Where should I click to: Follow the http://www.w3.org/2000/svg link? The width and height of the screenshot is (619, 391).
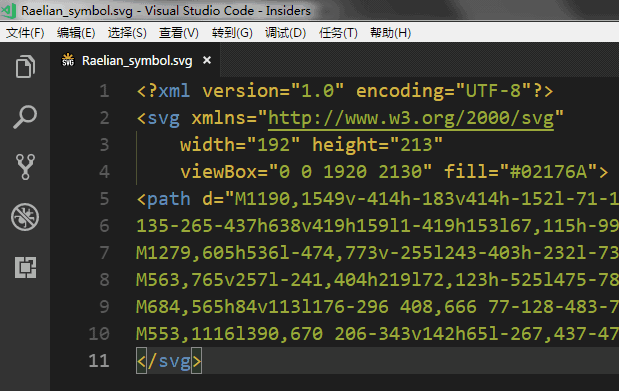click(x=411, y=118)
